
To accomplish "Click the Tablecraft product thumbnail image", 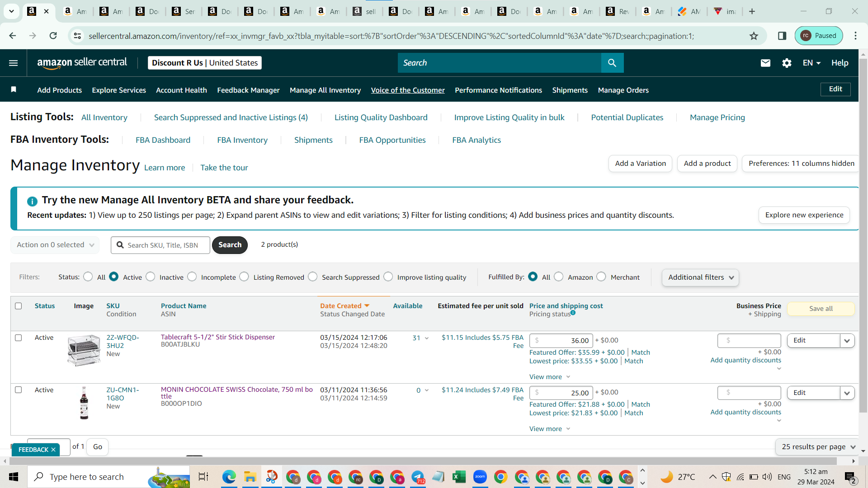I will click(84, 350).
